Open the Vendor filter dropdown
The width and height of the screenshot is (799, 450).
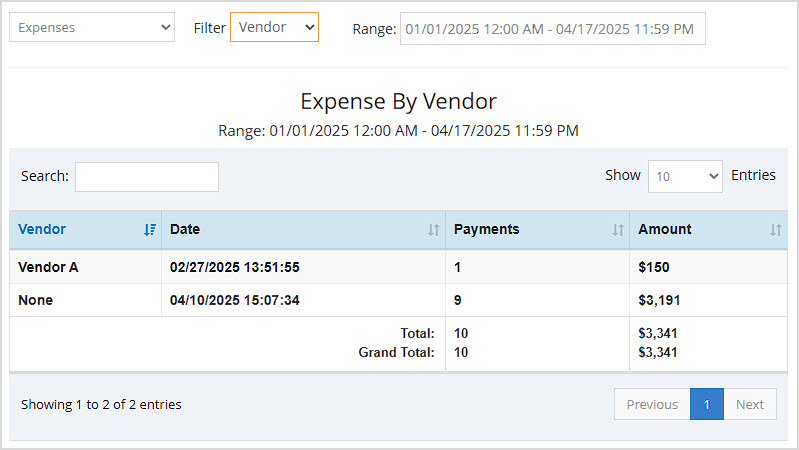pos(274,27)
